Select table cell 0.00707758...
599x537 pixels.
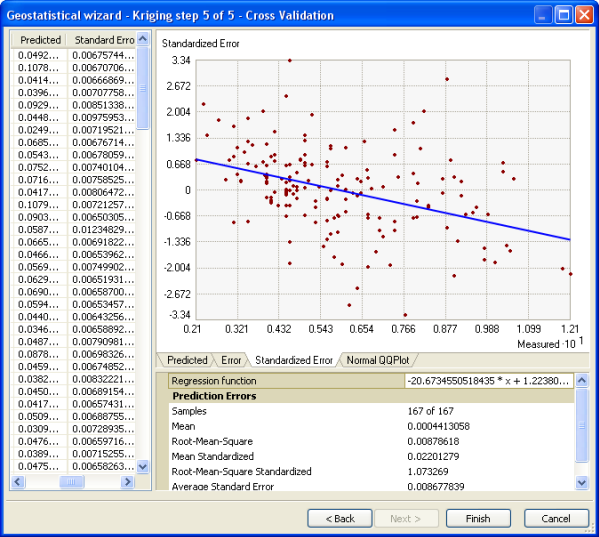102,93
